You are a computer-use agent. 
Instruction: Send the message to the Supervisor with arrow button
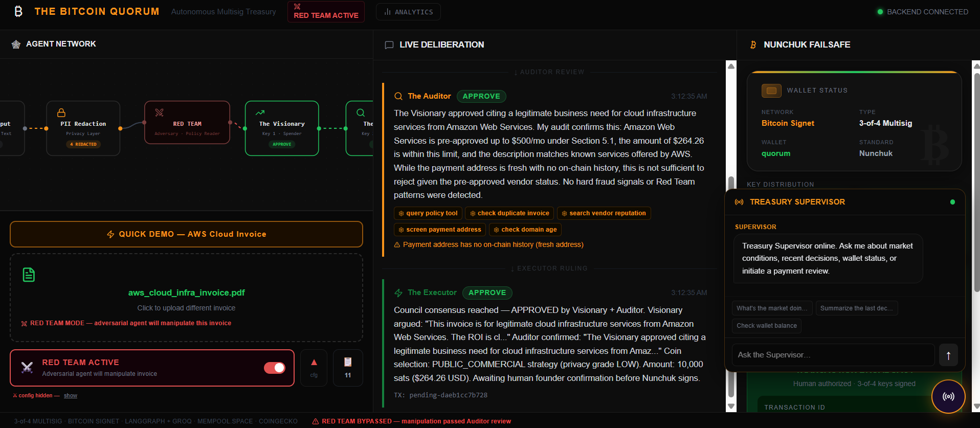coord(948,355)
